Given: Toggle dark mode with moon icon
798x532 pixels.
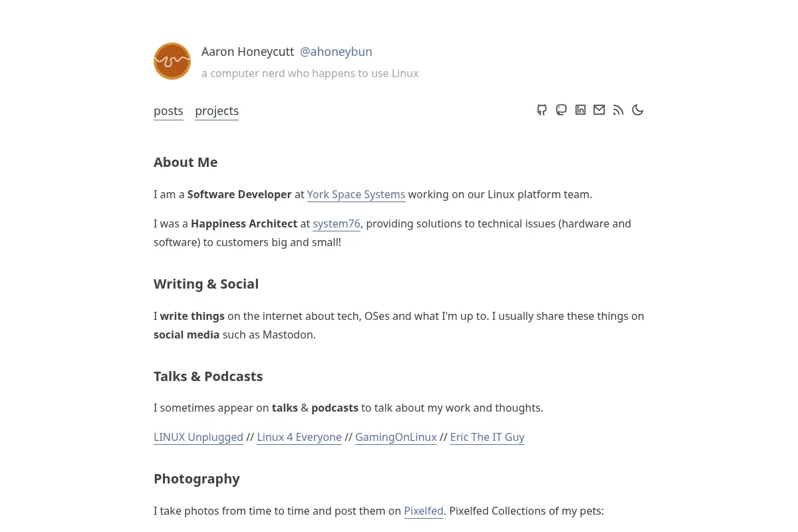Looking at the screenshot, I should tap(638, 110).
